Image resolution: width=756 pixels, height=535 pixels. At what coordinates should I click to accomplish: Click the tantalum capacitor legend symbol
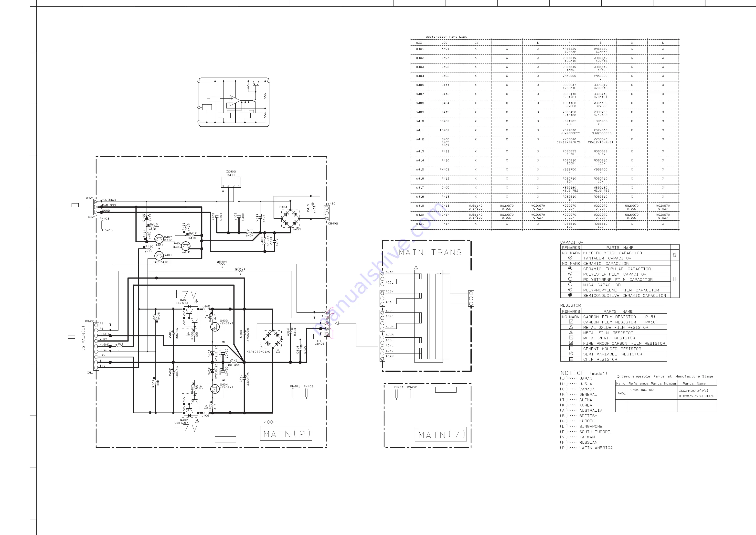click(570, 258)
